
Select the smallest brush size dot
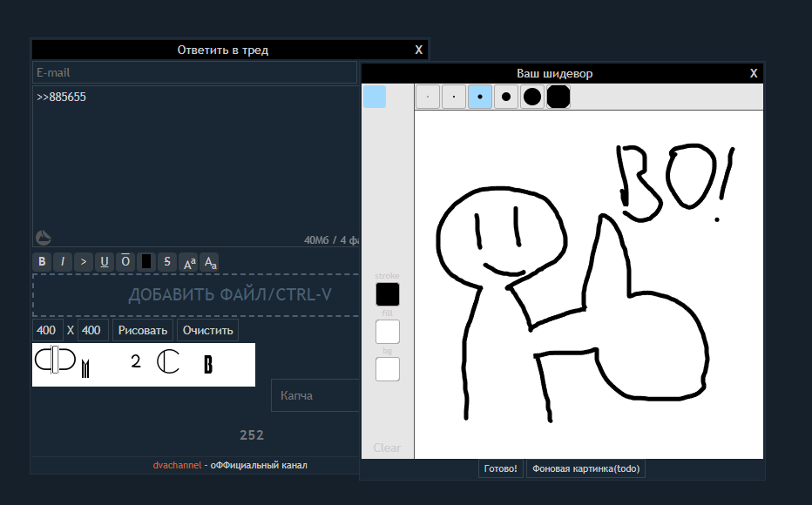click(428, 97)
